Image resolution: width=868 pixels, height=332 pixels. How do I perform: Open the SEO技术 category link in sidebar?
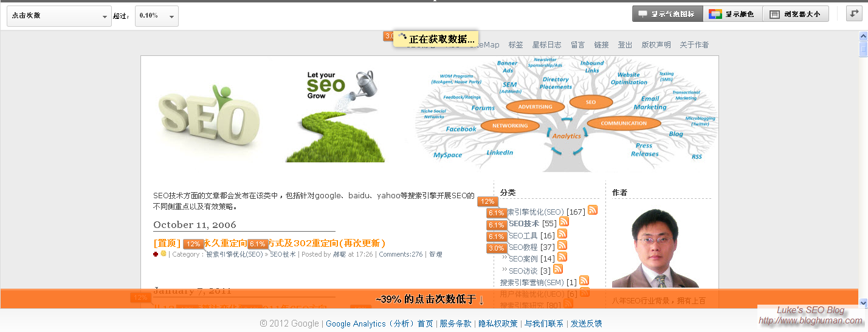[524, 224]
